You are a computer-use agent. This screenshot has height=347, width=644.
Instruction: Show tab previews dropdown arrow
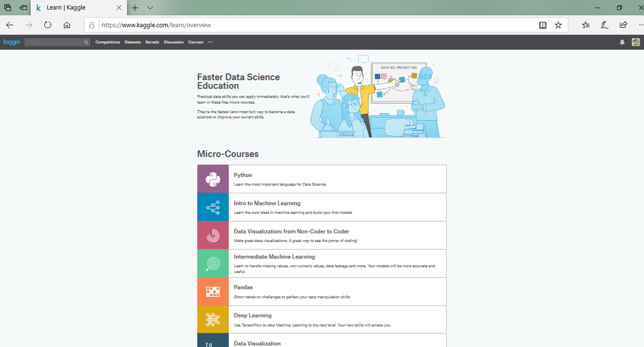(x=150, y=8)
